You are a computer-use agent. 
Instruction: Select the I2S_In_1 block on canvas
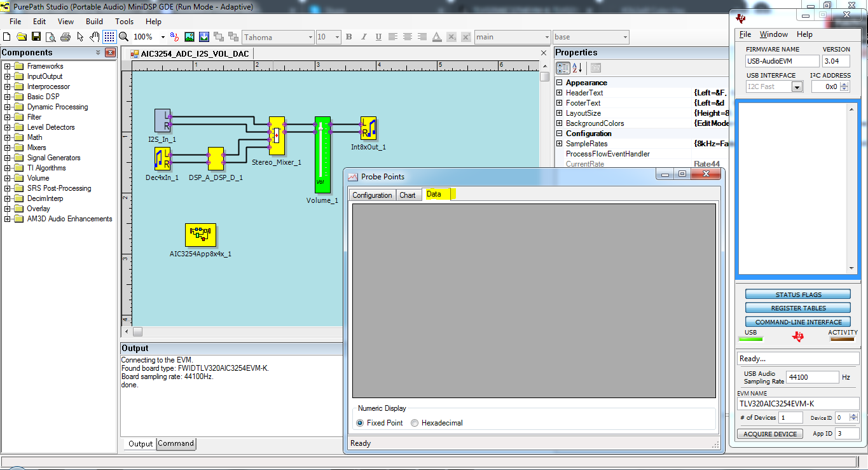(x=163, y=121)
